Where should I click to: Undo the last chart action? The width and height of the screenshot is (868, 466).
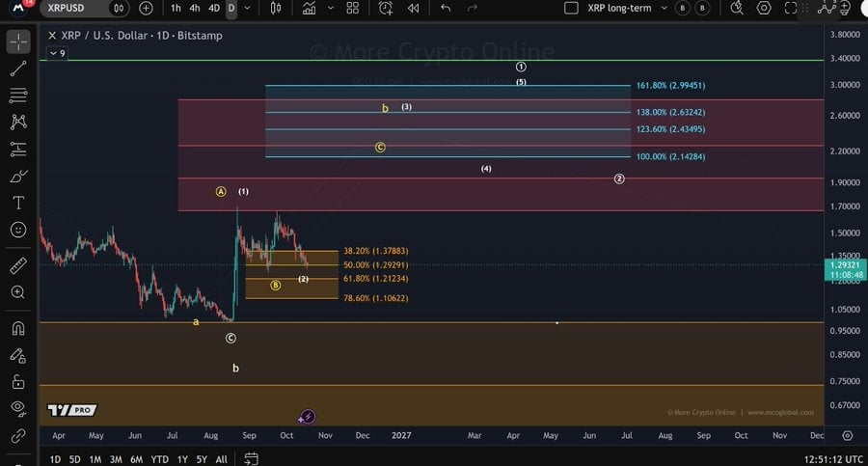coord(446,9)
